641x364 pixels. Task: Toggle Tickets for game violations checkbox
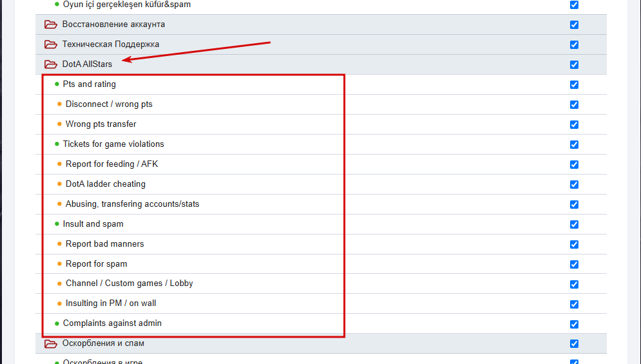574,144
